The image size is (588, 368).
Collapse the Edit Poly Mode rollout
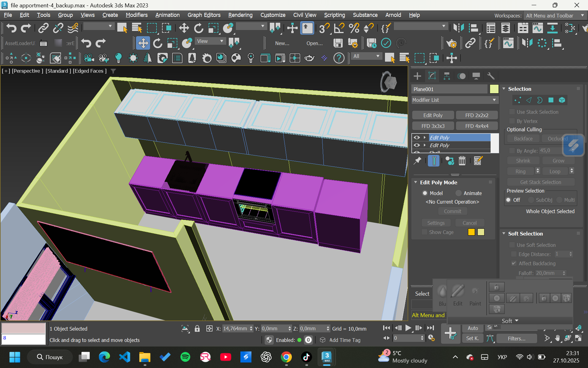[x=416, y=182]
